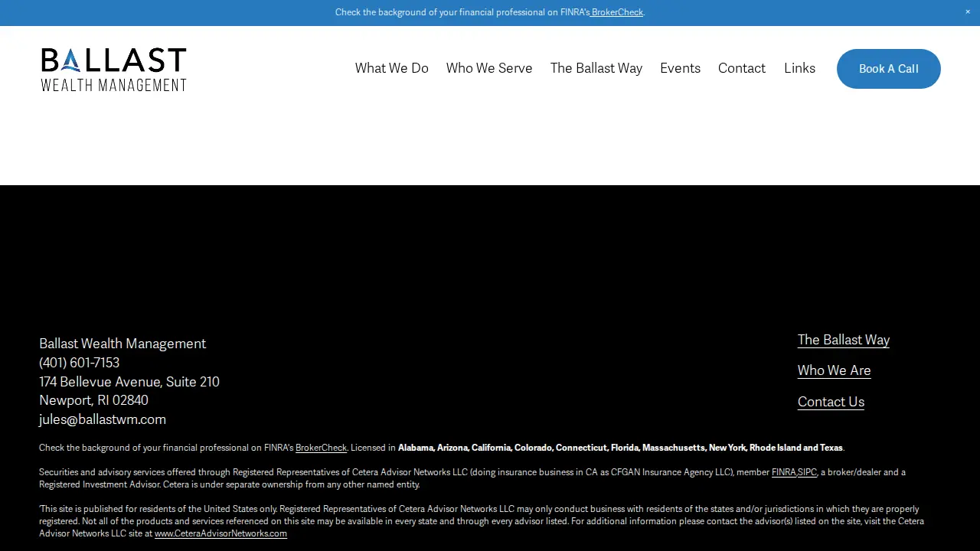
Task: Click the Book A Call button
Action: point(889,69)
